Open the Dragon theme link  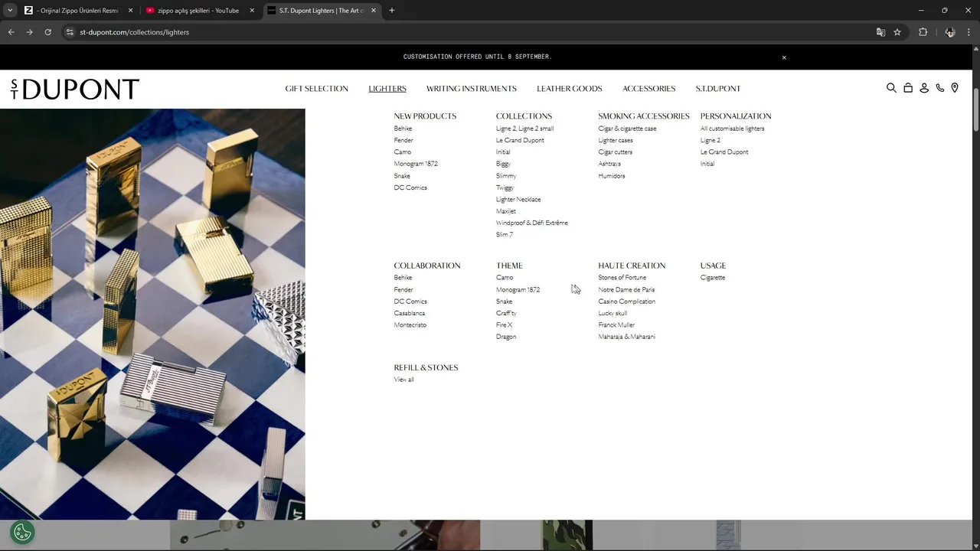[506, 337]
